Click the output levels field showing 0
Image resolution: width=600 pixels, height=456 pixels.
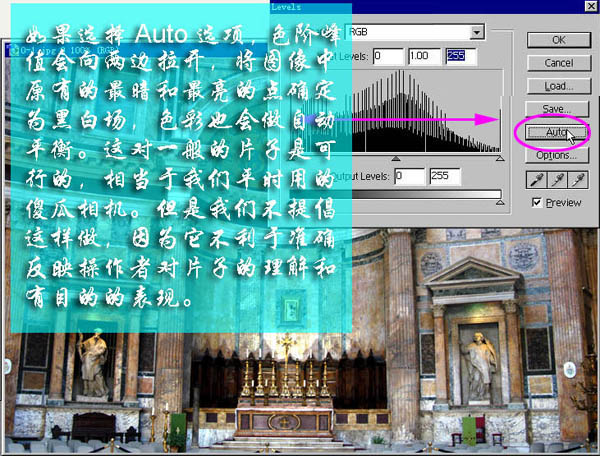tap(409, 176)
